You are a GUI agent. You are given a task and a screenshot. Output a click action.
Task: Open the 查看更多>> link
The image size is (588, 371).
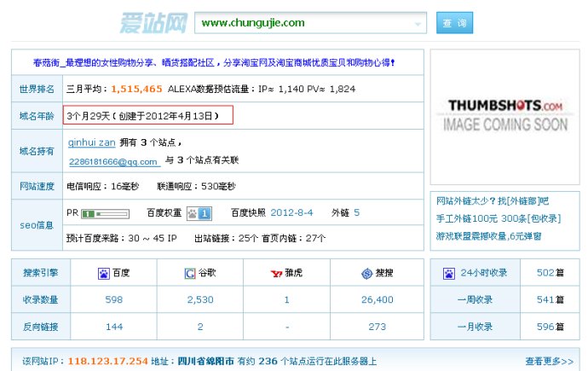[x=549, y=361]
